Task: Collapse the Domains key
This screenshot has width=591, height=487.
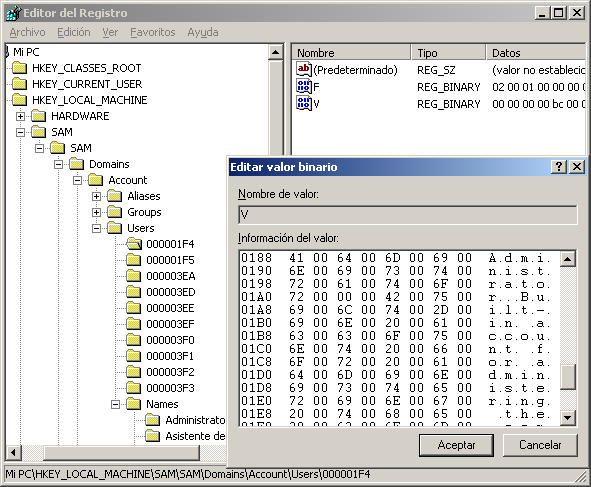Action: point(58,164)
